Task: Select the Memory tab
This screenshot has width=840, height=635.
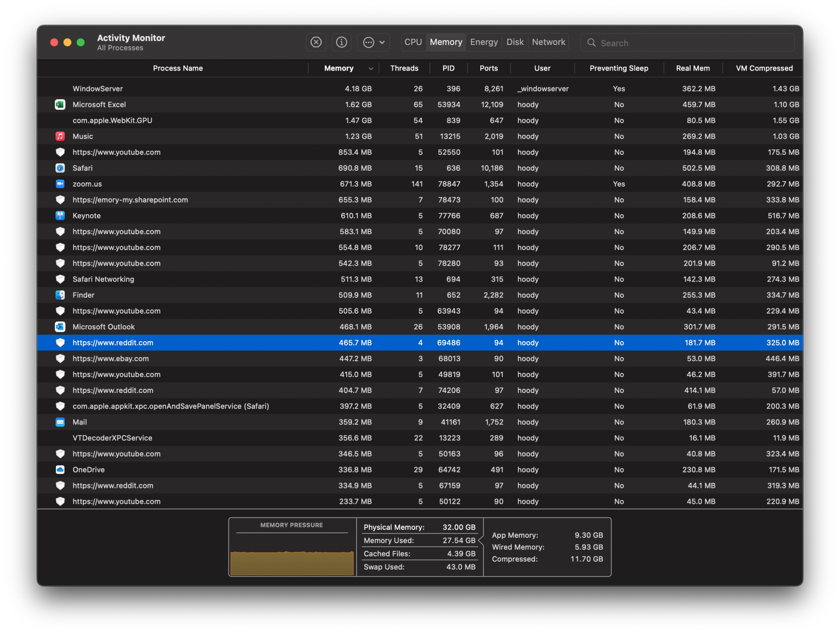Action: tap(446, 42)
